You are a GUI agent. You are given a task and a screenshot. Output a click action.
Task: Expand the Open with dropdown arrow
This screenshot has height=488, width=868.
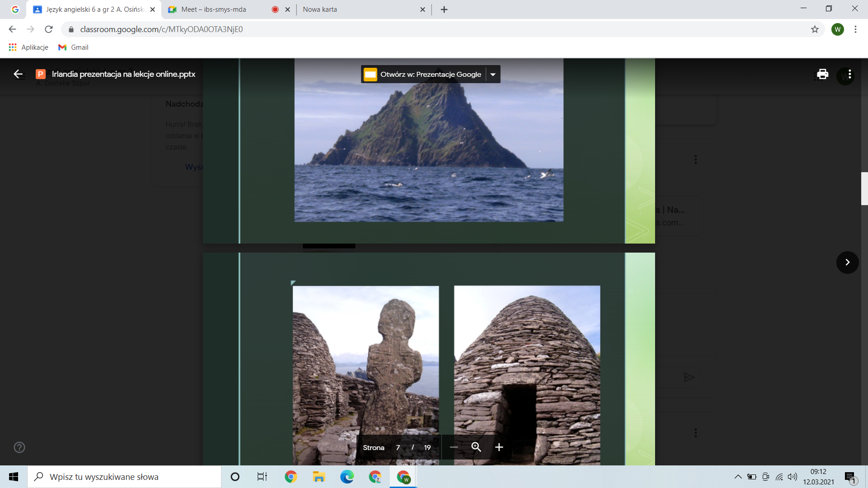[493, 75]
